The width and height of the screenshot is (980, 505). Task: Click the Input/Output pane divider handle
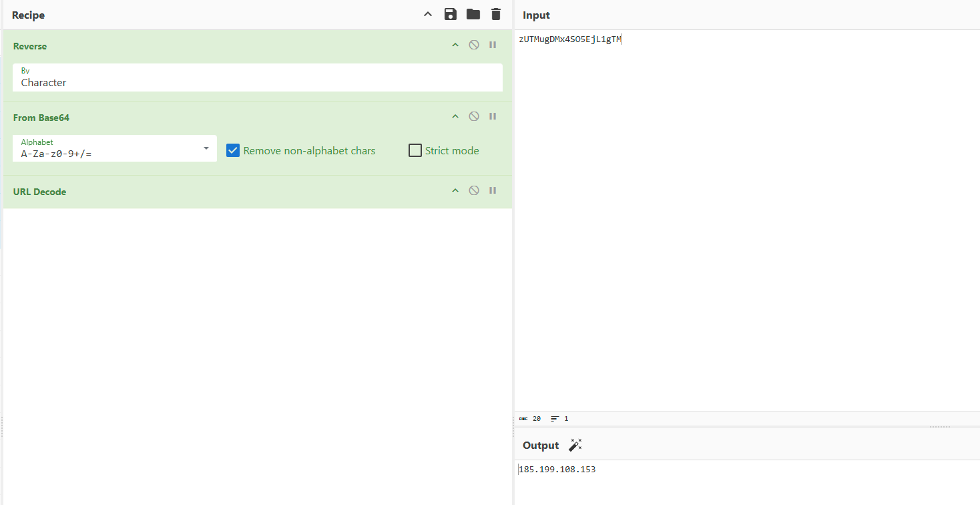pyautogui.click(x=939, y=426)
